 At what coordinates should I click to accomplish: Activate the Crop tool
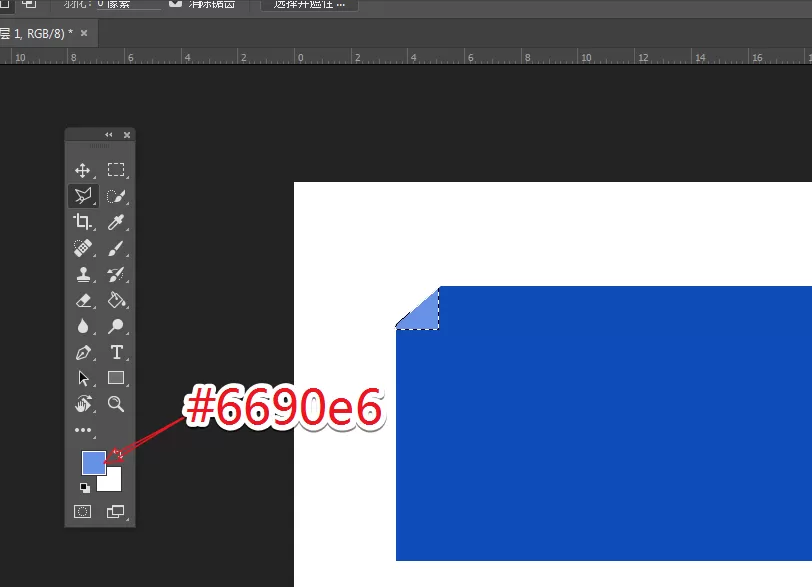[82, 222]
